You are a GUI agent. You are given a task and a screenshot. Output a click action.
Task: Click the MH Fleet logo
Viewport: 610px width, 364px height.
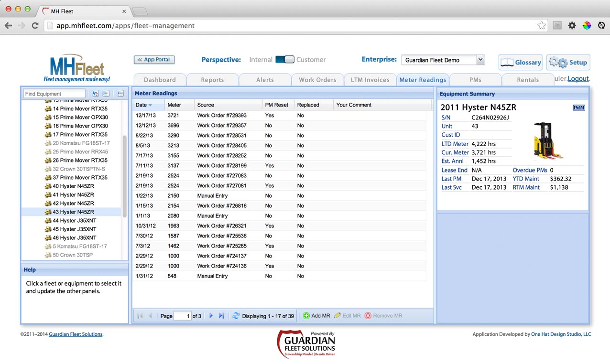[x=76, y=69]
